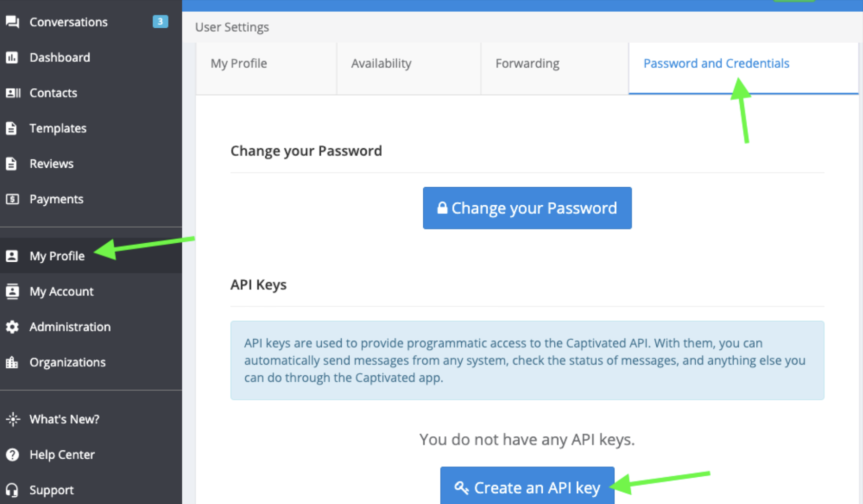This screenshot has width=863, height=504.
Task: Click the Payments dollar icon
Action: pyautogui.click(x=12, y=199)
